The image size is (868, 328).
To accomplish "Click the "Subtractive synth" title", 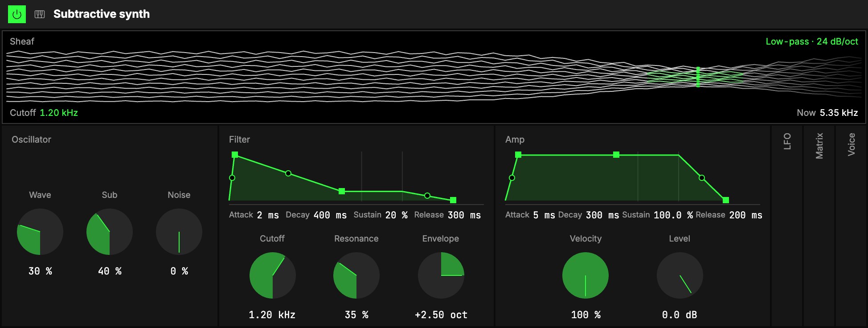I will 102,14.
